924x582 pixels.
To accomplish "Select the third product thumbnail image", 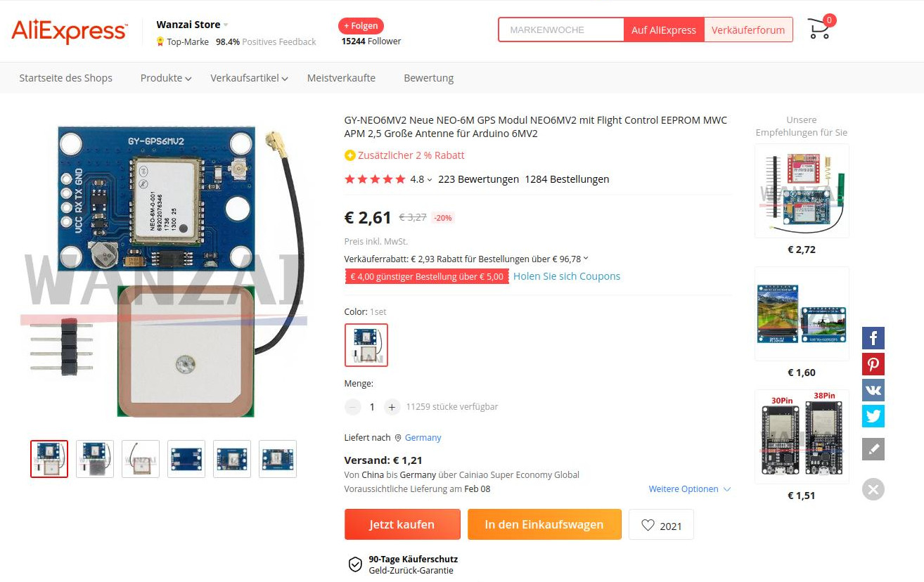I will pyautogui.click(x=141, y=459).
